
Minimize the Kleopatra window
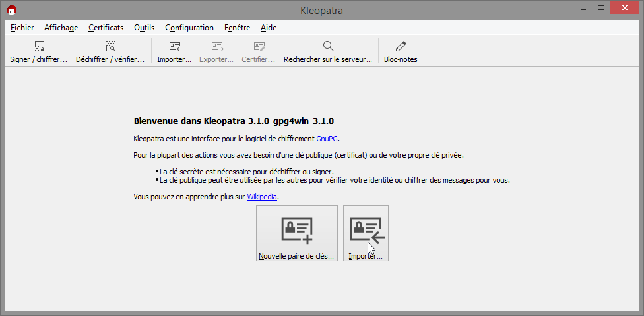click(x=583, y=8)
